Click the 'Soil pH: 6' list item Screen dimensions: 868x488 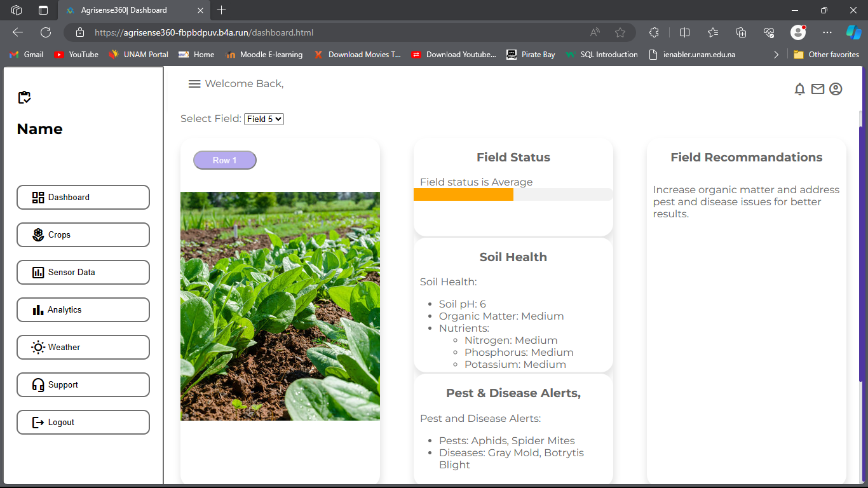[463, 304]
